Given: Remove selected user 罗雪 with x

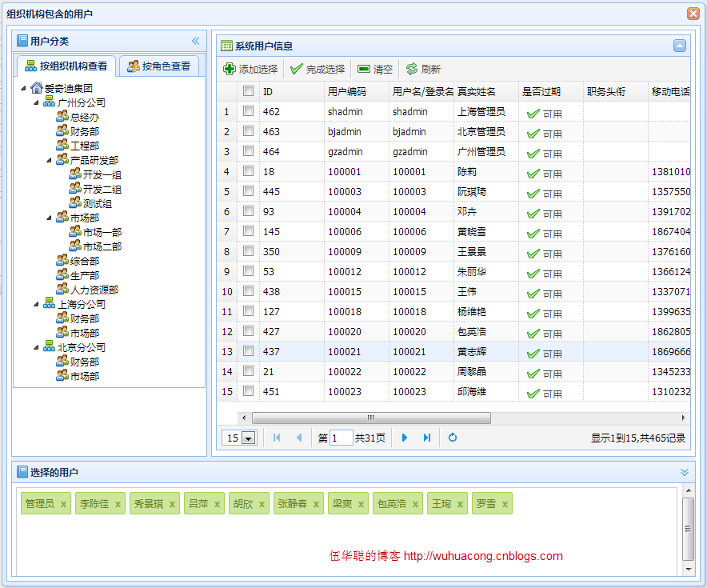Looking at the screenshot, I should 505,504.
